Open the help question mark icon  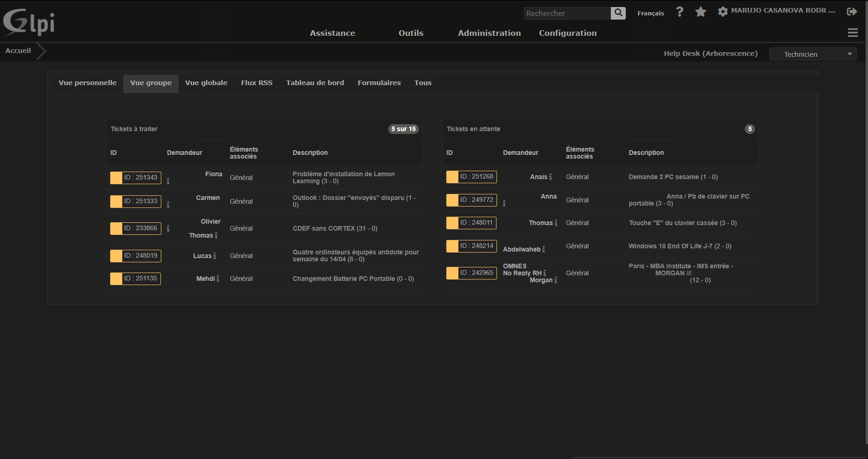(680, 12)
